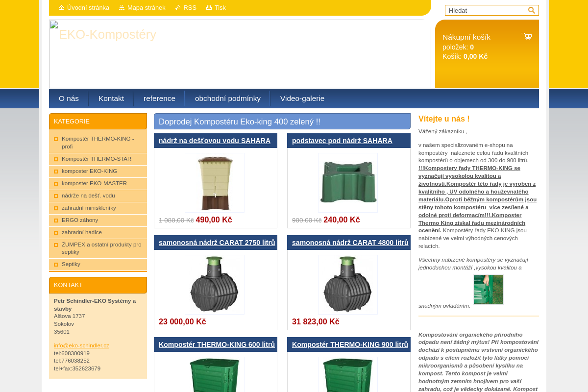This screenshot has height=392, width=588.
Task: Click the 23 000,00 Kč price
Action: [182, 322]
